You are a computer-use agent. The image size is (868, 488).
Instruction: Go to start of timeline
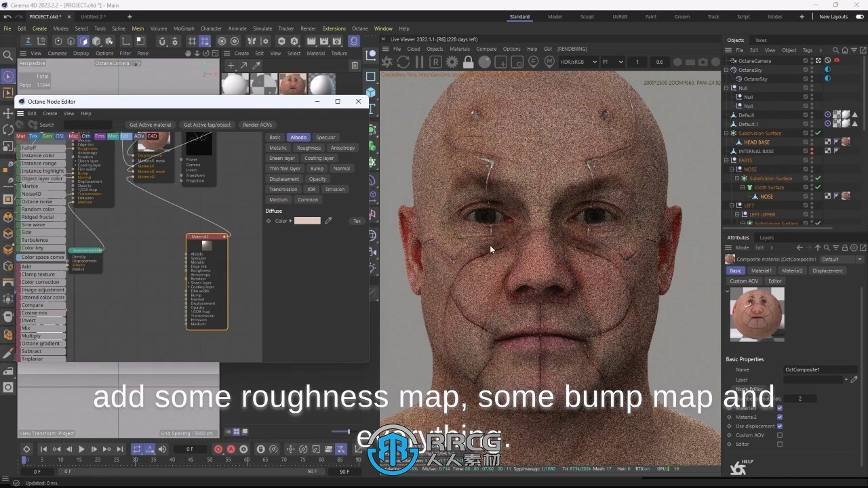[43, 449]
